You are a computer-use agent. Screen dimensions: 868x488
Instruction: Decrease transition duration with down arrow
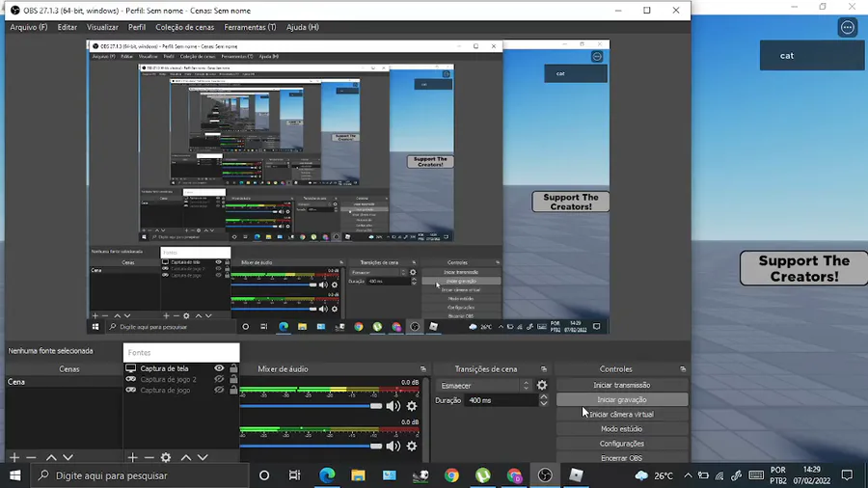(544, 404)
